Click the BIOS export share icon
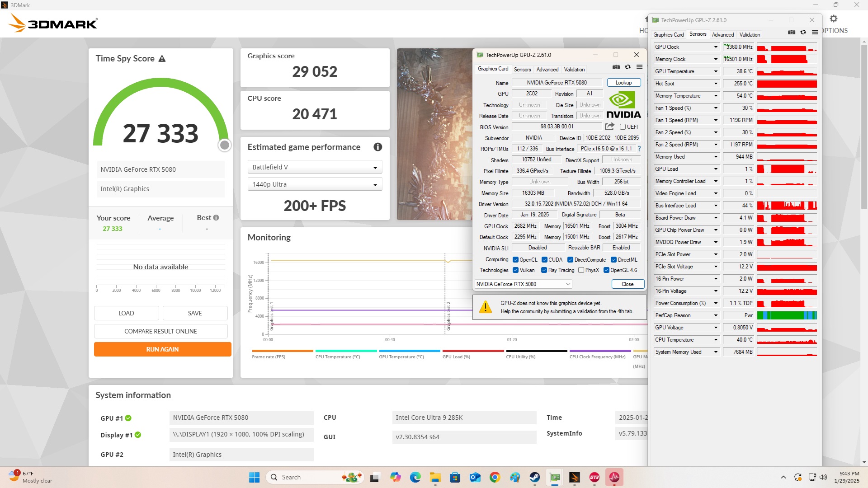This screenshot has width=868, height=488. click(609, 127)
